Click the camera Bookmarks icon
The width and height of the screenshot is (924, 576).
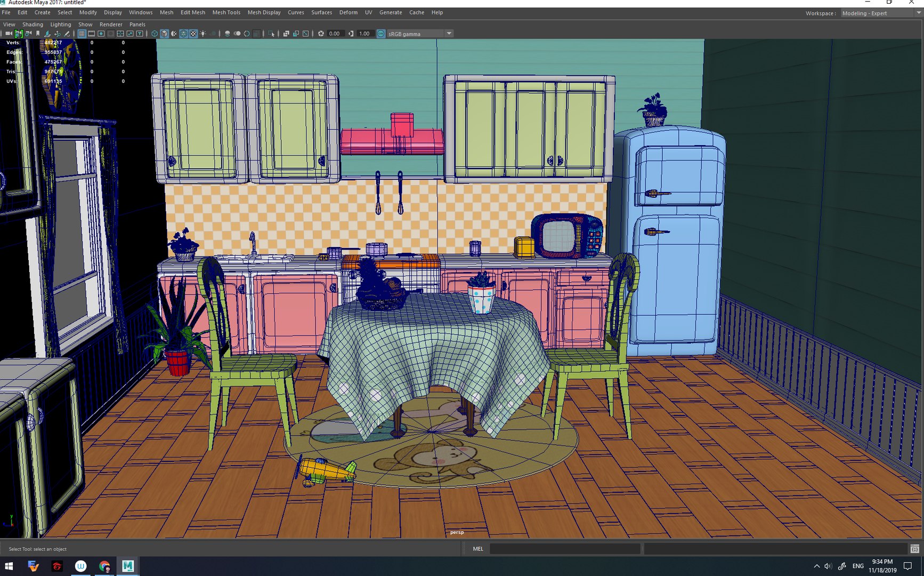pos(38,34)
